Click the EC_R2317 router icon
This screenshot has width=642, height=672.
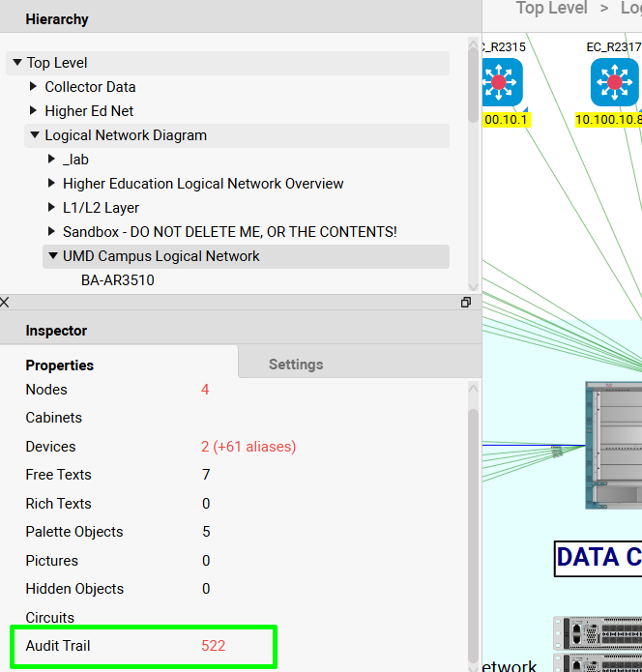pyautogui.click(x=615, y=83)
